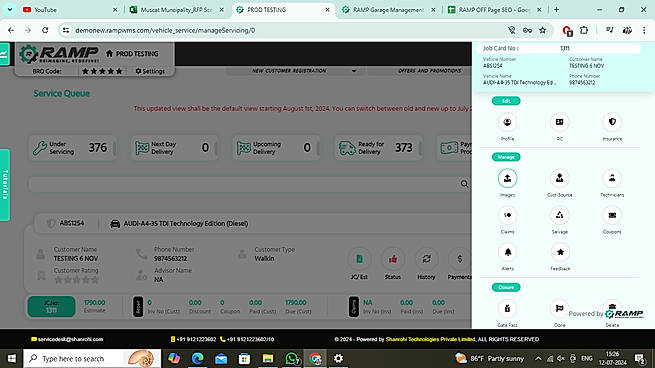Open the Insurance shield icon
Screen dimensions: 655x368
click(612, 122)
